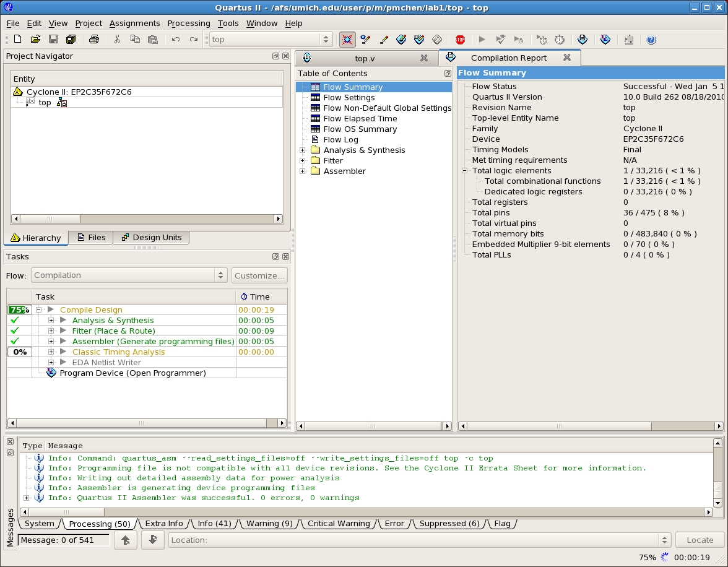Expand the Assembler was successful message
Viewport: 728px width, 567px height.
pyautogui.click(x=27, y=498)
